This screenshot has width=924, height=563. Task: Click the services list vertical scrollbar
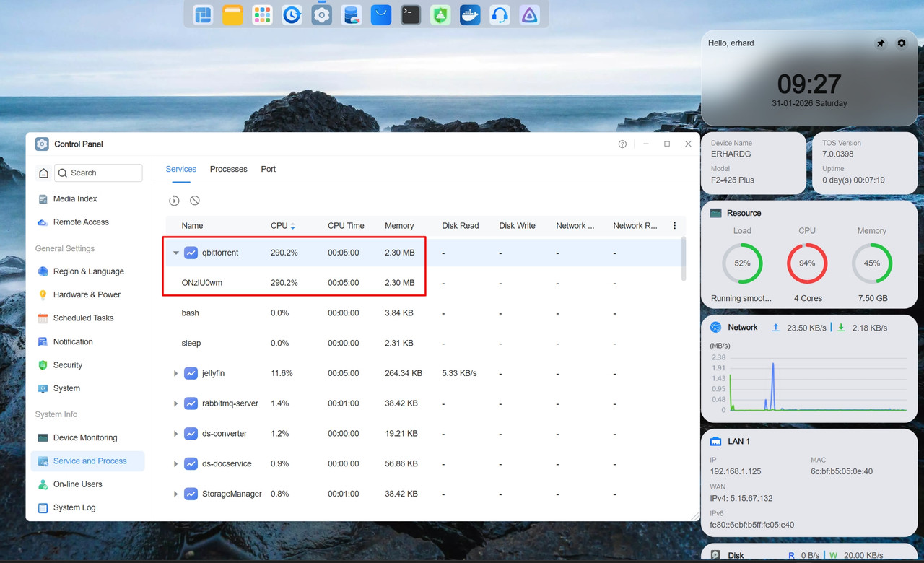(683, 258)
